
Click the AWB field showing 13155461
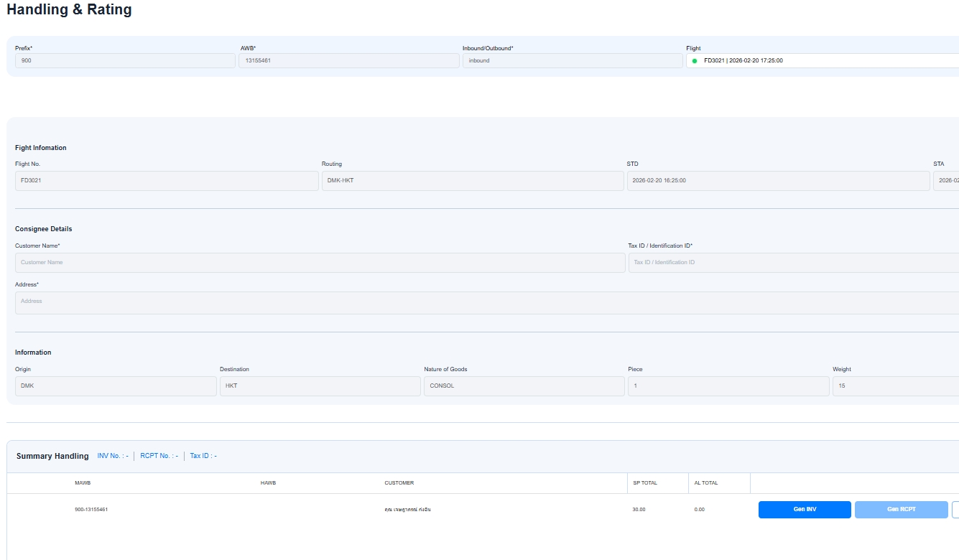point(348,61)
